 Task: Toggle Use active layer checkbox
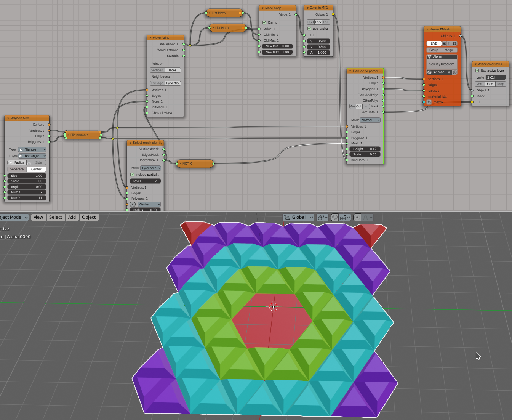[477, 71]
